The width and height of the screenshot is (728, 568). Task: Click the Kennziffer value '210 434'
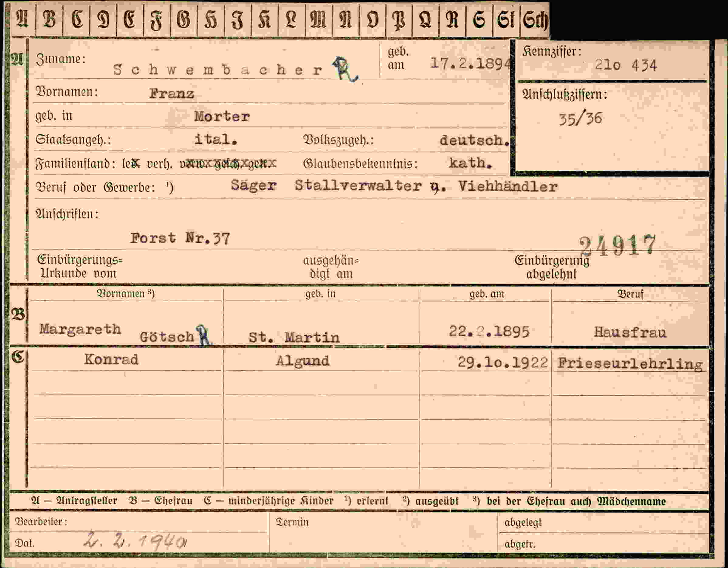(x=626, y=65)
